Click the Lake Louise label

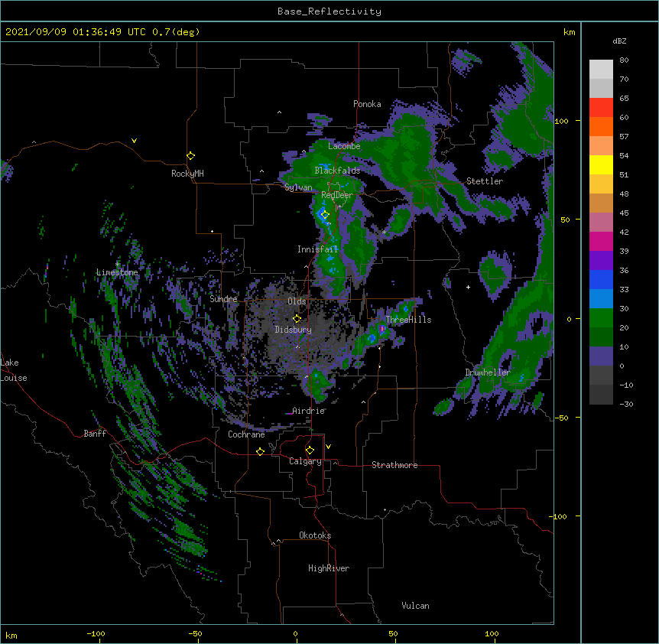click(14, 370)
